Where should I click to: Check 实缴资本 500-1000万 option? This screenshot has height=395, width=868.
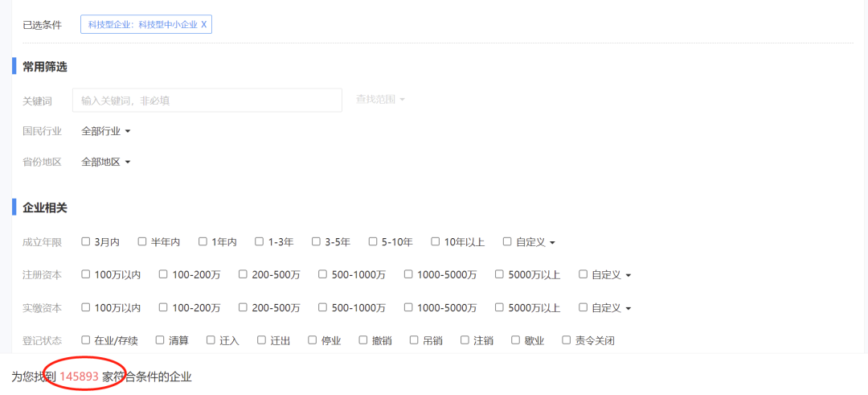coord(323,307)
